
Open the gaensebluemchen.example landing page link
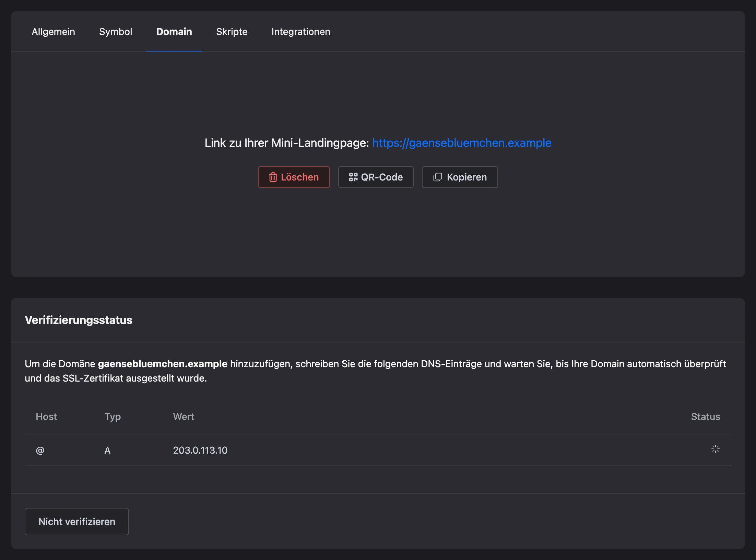(x=462, y=143)
